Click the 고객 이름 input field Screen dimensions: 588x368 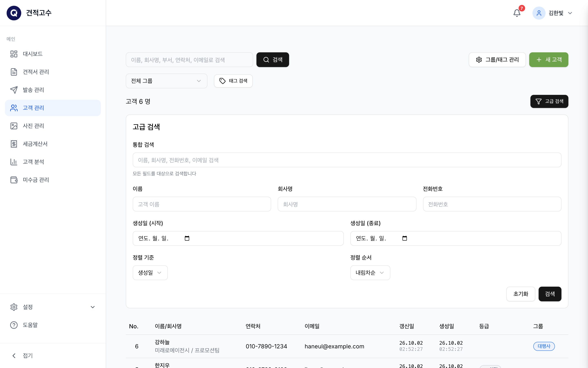[x=202, y=204]
